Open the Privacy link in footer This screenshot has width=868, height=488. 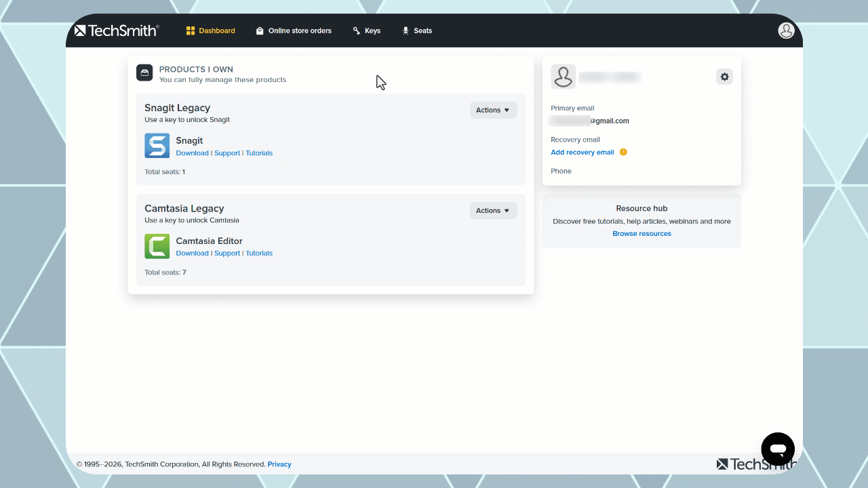[x=279, y=464]
